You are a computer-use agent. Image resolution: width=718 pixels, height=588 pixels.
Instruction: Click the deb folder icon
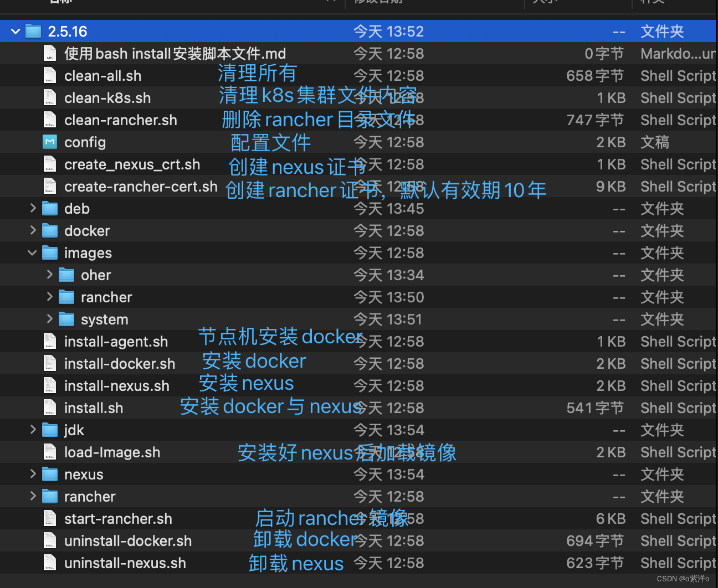click(x=50, y=209)
